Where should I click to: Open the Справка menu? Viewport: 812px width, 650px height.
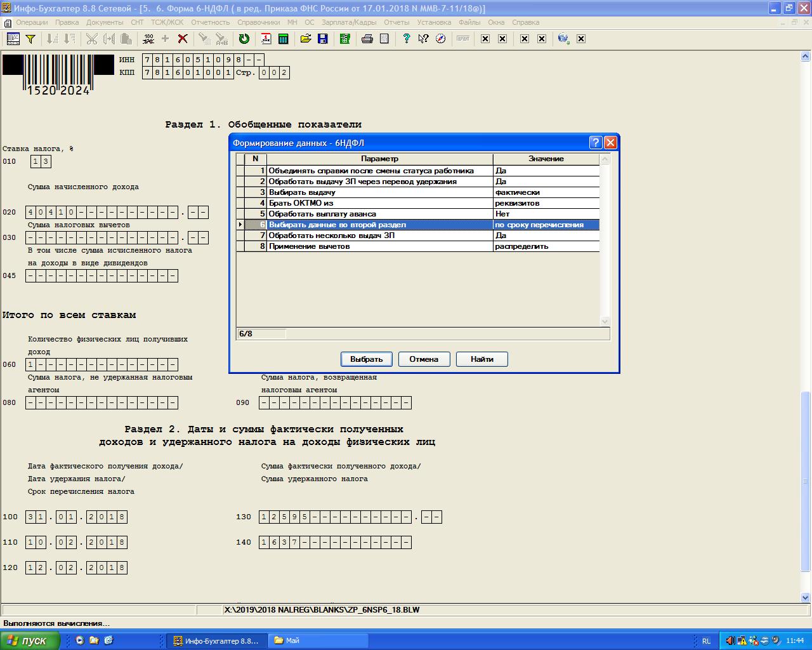tap(525, 22)
